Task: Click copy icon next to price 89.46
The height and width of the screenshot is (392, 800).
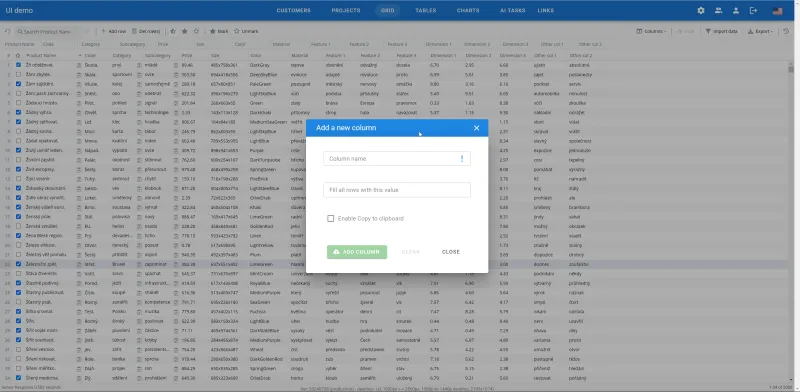Action: [x=176, y=65]
